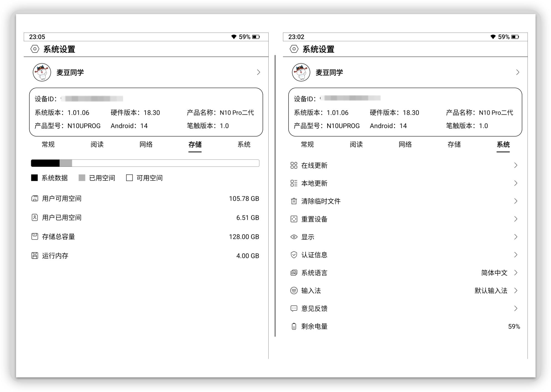Click the grid icon beside 在线更新

(x=294, y=165)
